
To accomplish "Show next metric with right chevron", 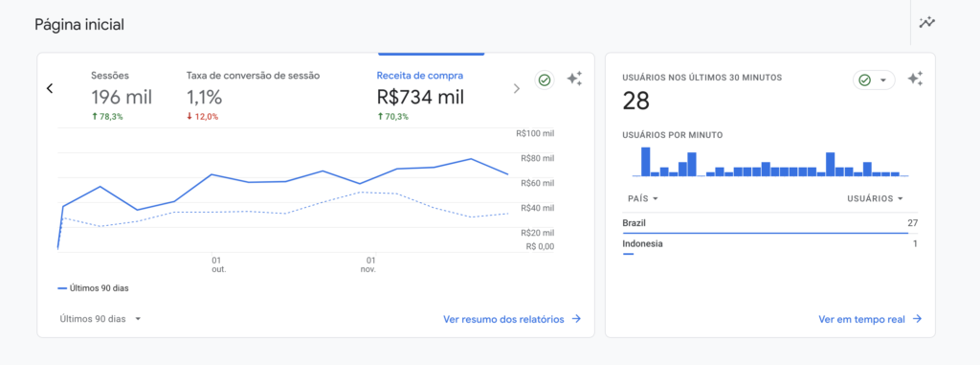I will (x=516, y=88).
